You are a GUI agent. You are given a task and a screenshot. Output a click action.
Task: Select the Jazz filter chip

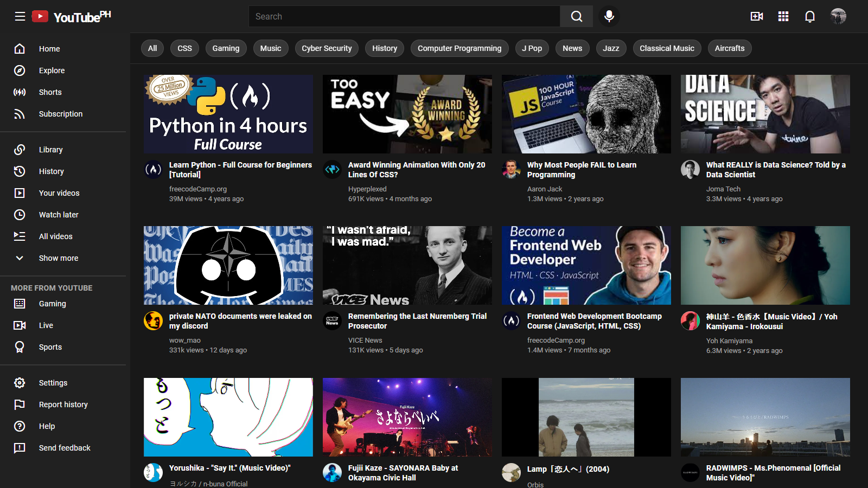pyautogui.click(x=611, y=48)
